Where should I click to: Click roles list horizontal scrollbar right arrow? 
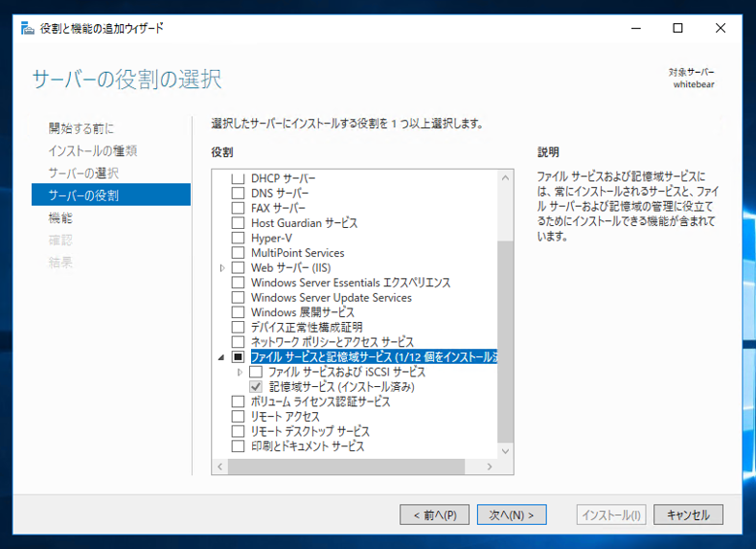click(x=489, y=467)
